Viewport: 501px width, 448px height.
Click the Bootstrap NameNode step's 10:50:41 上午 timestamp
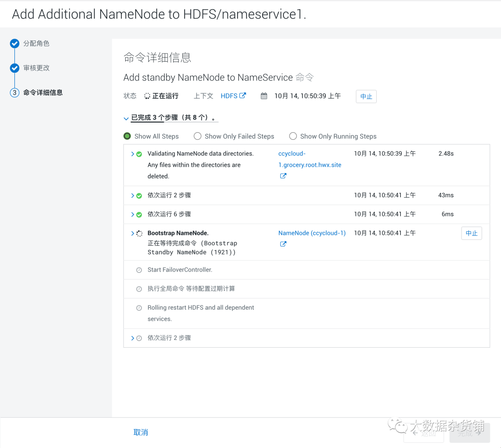(385, 233)
